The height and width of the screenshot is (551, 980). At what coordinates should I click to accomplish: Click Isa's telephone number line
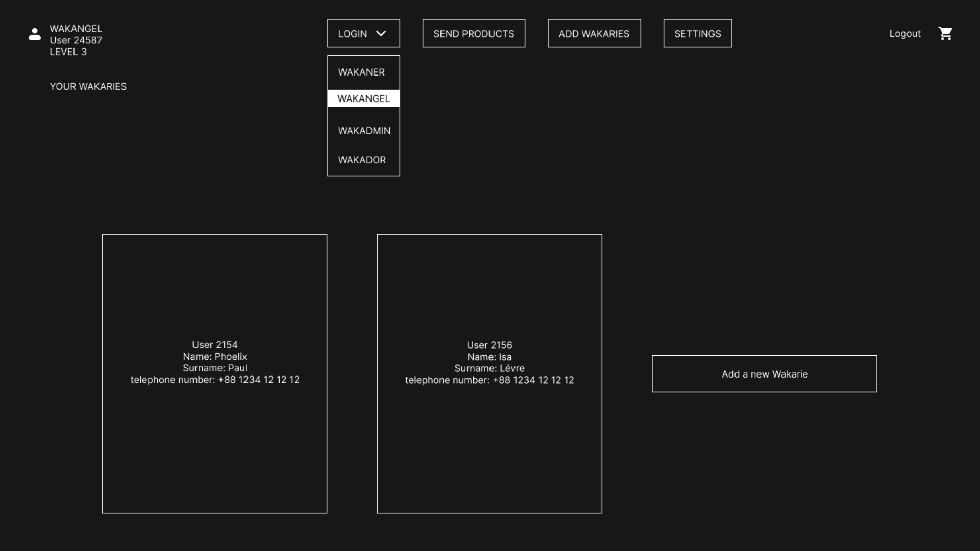click(x=489, y=380)
